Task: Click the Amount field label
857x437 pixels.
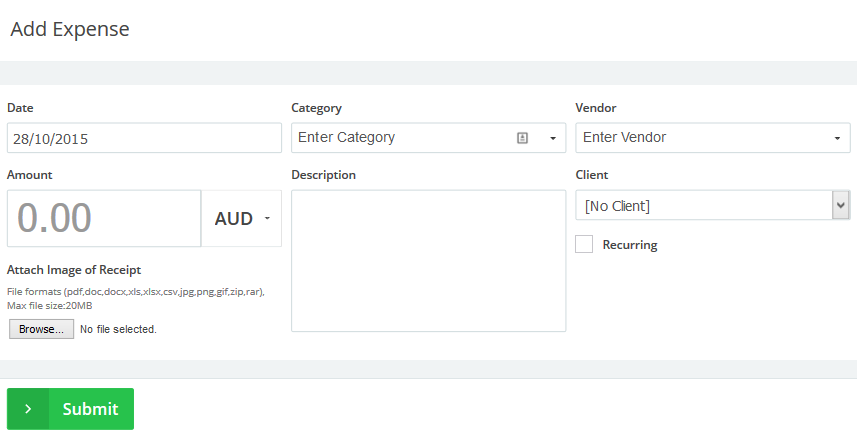Action: [30, 175]
